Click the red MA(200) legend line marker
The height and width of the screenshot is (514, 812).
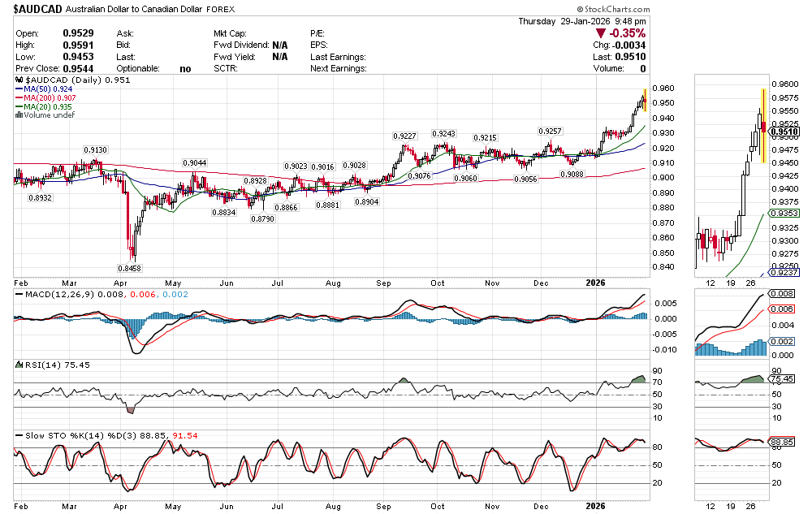coord(19,98)
